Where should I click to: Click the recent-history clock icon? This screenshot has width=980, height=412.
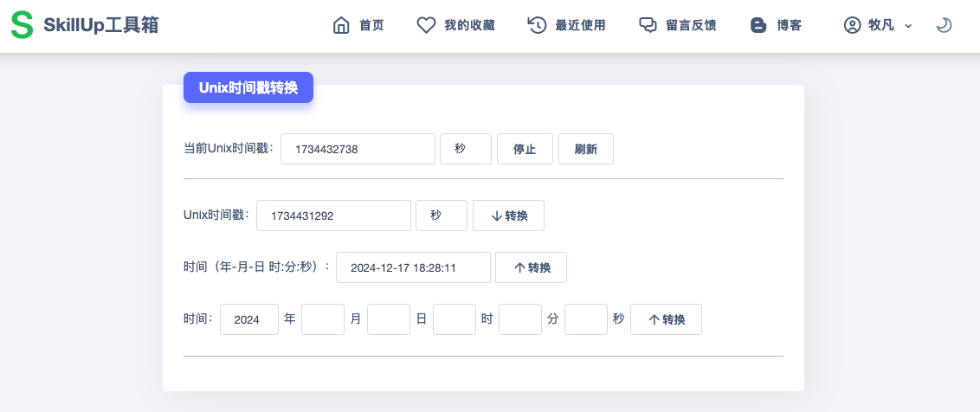(537, 25)
